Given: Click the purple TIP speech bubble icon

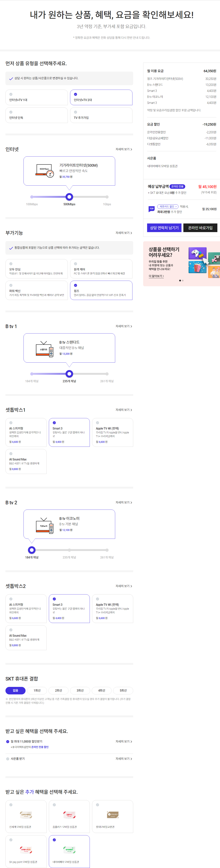Looking at the screenshot, I should (x=151, y=209).
